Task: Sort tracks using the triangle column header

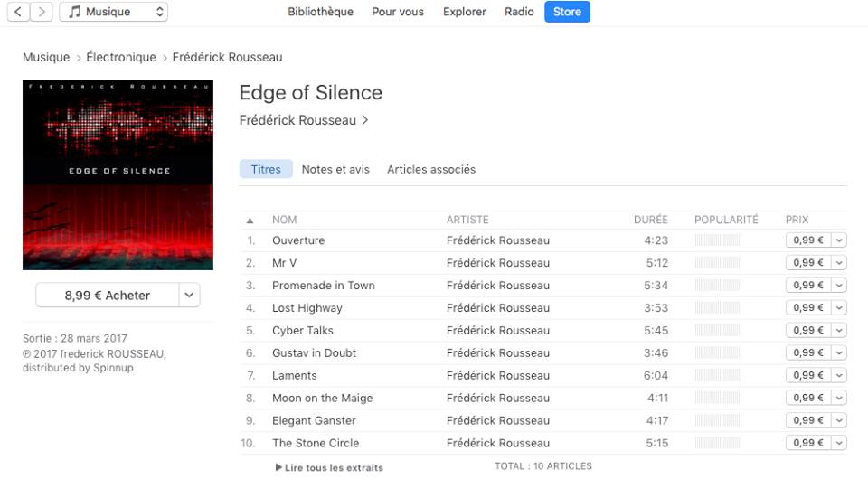Action: pyautogui.click(x=250, y=221)
